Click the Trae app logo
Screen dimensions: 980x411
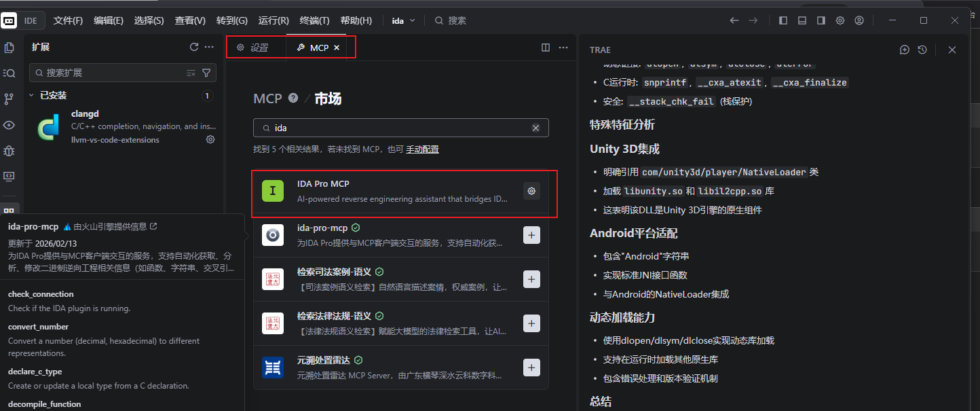pos(9,20)
